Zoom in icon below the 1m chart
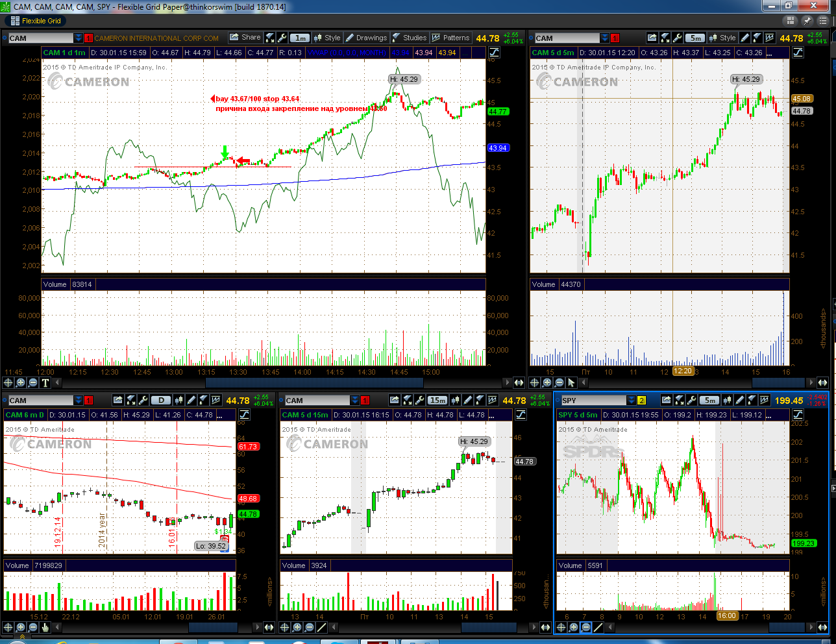The image size is (836, 644). (20, 382)
